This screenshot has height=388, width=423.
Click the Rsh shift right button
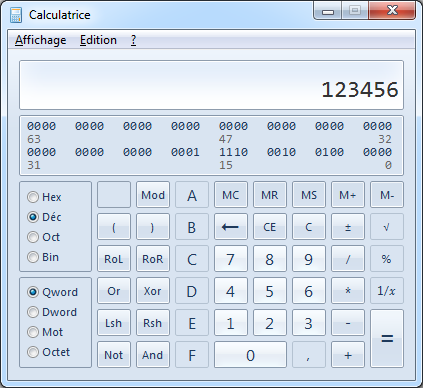click(153, 323)
